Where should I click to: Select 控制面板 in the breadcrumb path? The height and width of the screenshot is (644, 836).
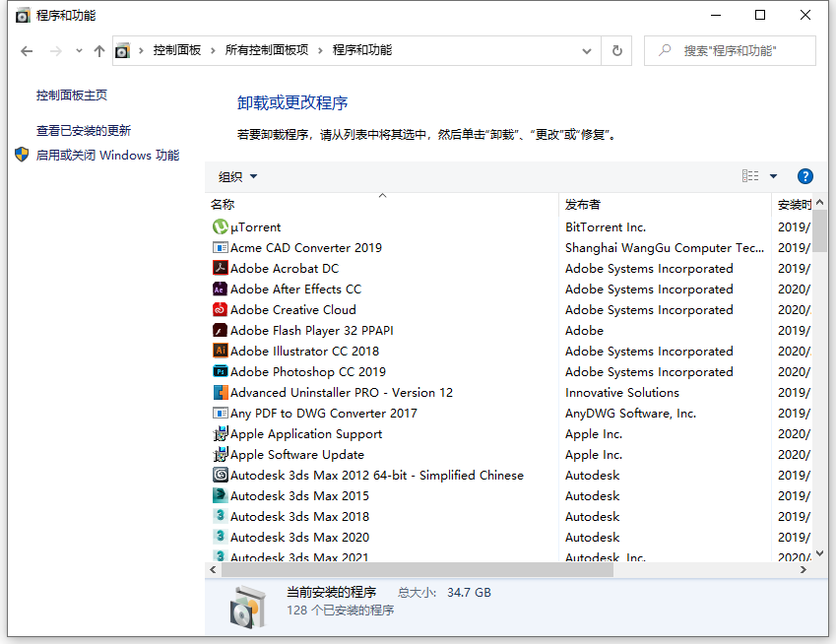tap(177, 50)
